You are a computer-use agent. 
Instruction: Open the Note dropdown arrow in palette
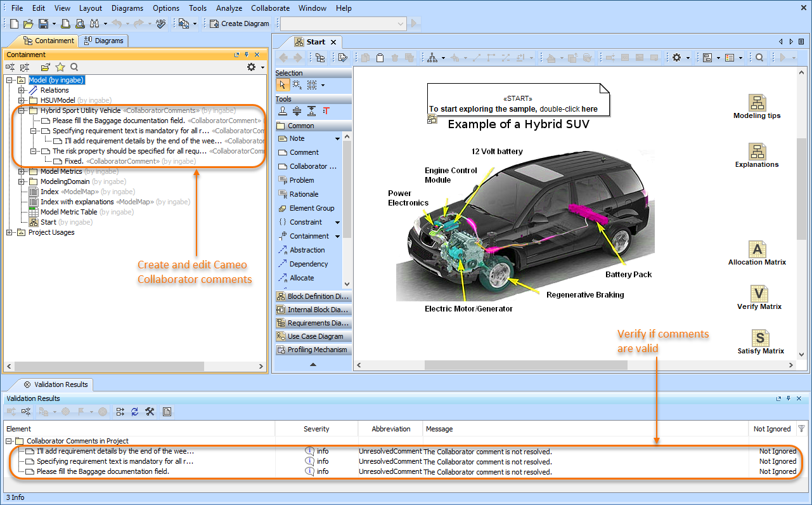[x=337, y=139]
